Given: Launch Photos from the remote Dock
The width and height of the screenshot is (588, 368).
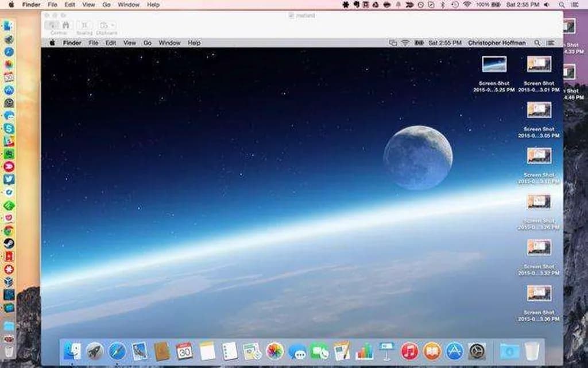Looking at the screenshot, I should tap(275, 351).
